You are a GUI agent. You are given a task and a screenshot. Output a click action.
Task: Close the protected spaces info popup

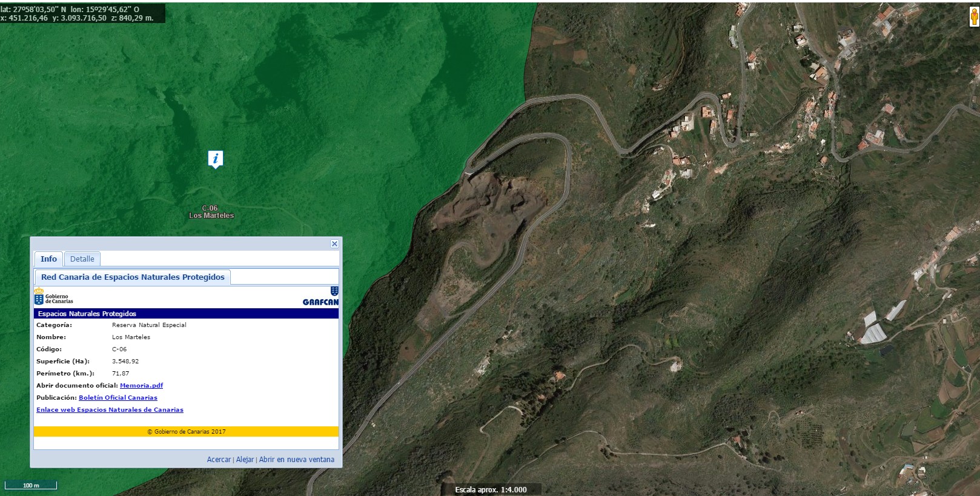click(334, 243)
